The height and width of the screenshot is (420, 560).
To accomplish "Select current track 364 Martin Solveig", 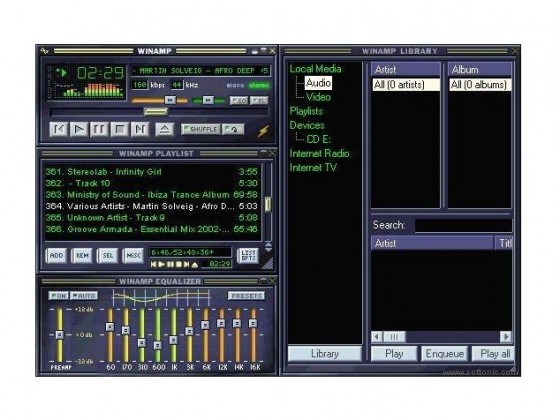I will pos(151,206).
